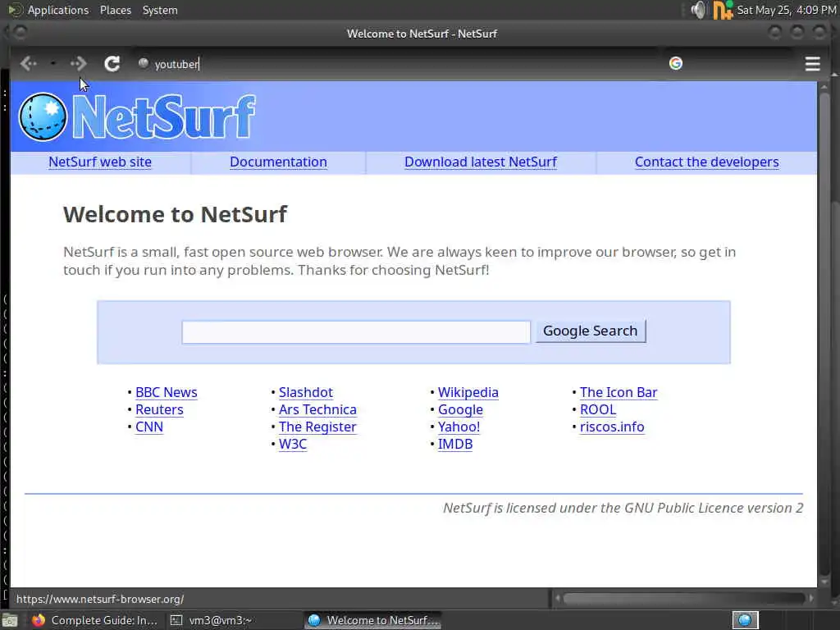Image resolution: width=840 pixels, height=630 pixels.
Task: Click the window menu button at title bar left
Action: click(21, 33)
